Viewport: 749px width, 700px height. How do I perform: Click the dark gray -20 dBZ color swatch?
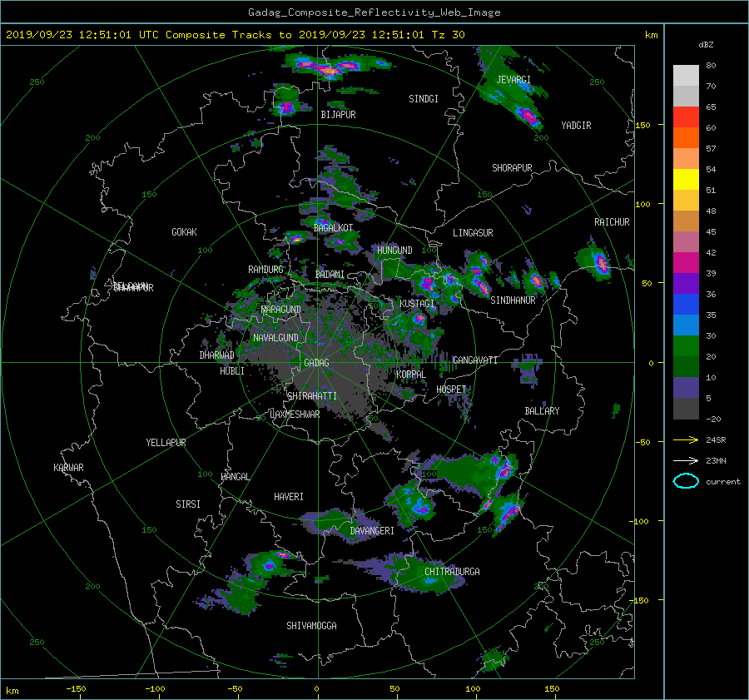tap(686, 408)
